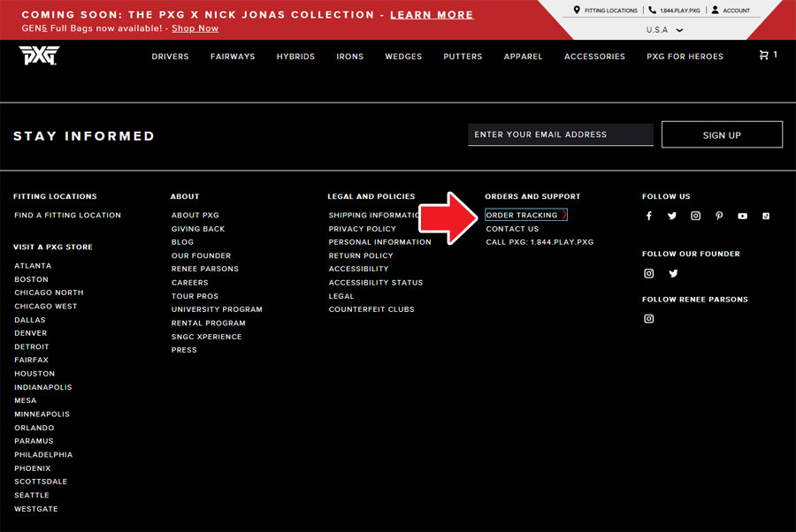This screenshot has width=796, height=532.
Task: Open the Order Tracking link
Action: (526, 215)
